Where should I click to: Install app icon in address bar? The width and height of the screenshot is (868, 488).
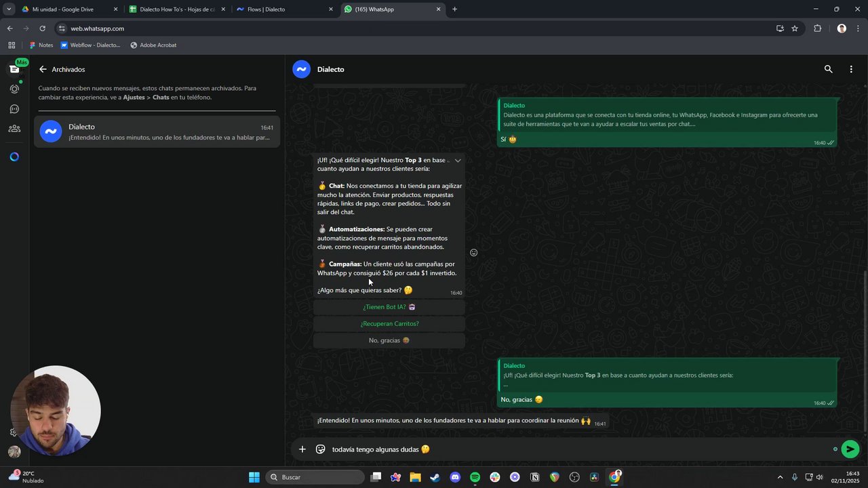(x=780, y=28)
